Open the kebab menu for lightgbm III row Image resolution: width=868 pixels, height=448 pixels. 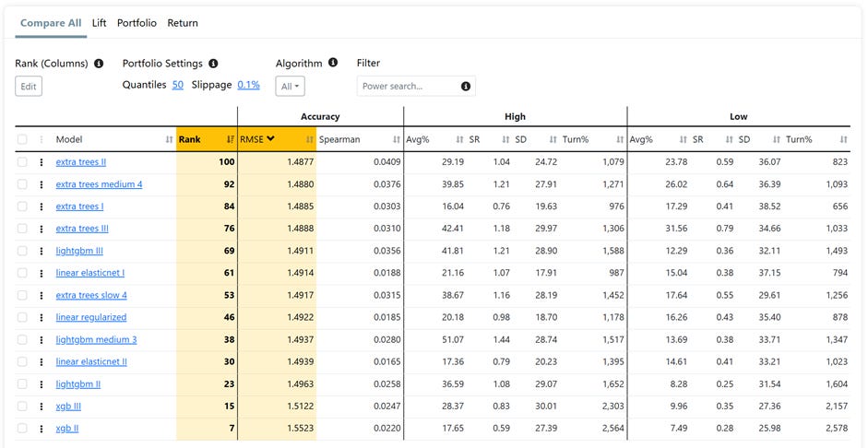tap(41, 251)
